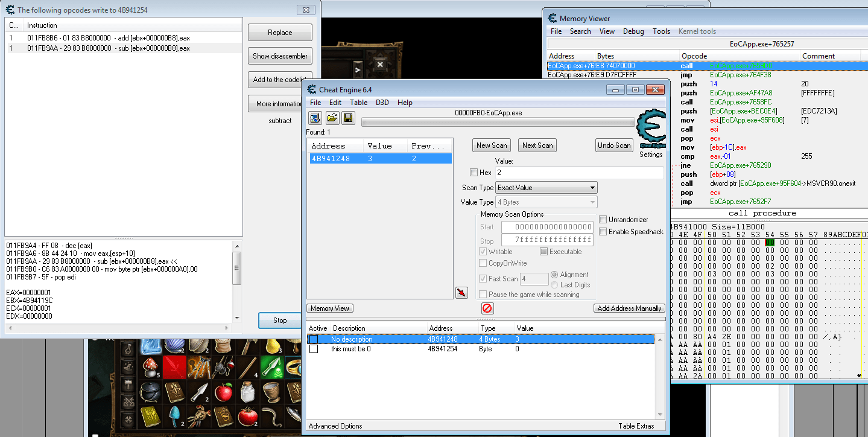This screenshot has height=437, width=868.
Task: Click the red circle clear-list icon
Action: tap(487, 308)
